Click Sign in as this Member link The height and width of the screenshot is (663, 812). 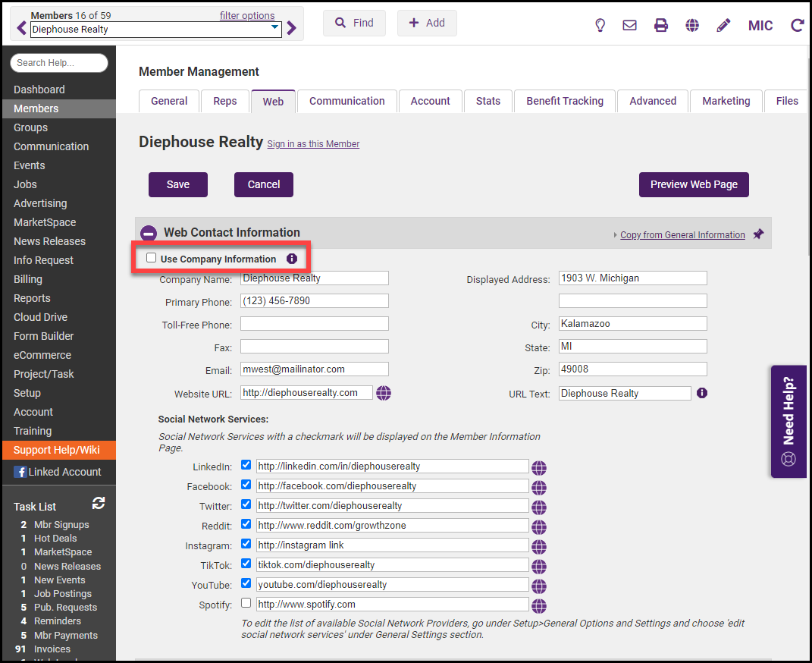(x=313, y=144)
